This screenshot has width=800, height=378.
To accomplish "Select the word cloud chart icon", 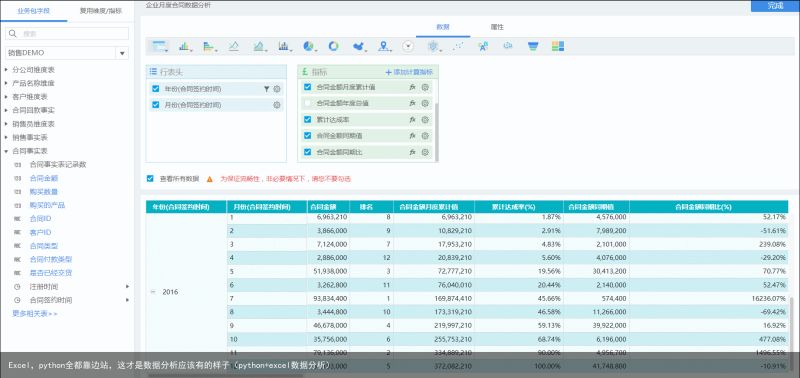I will pyautogui.click(x=483, y=46).
